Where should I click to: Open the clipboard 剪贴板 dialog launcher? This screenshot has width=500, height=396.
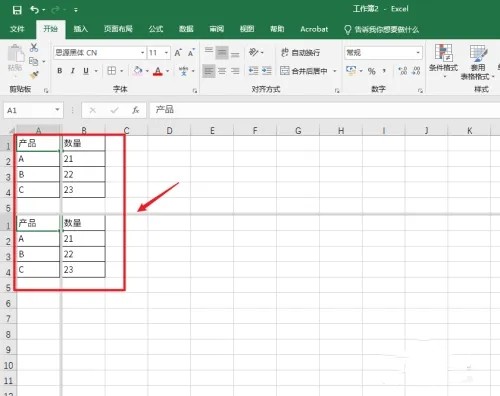[46, 91]
